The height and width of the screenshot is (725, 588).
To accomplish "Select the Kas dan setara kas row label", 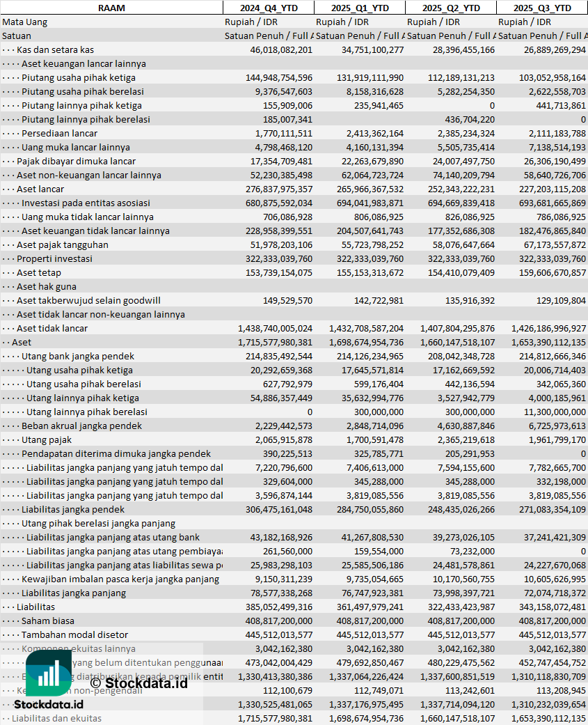I will 56,49.
